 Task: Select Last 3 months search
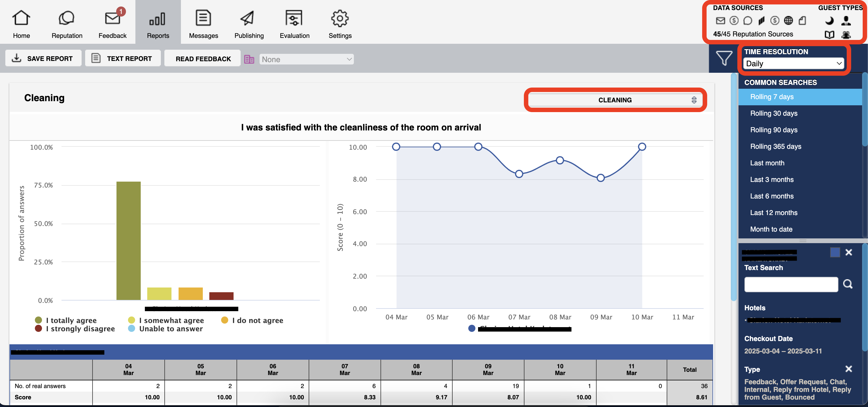pos(800,179)
